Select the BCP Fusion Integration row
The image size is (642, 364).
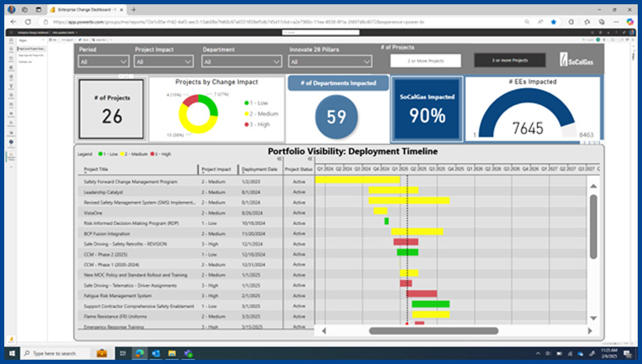point(196,233)
